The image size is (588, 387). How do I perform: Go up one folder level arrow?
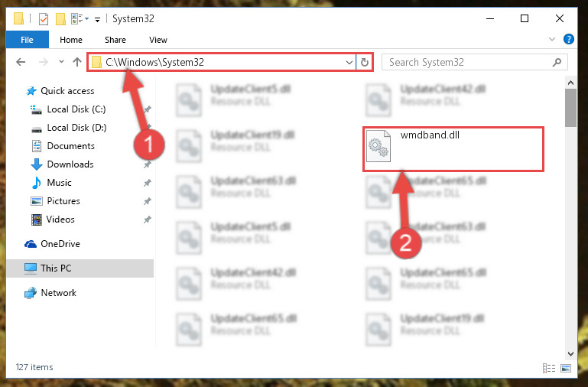tap(77, 62)
